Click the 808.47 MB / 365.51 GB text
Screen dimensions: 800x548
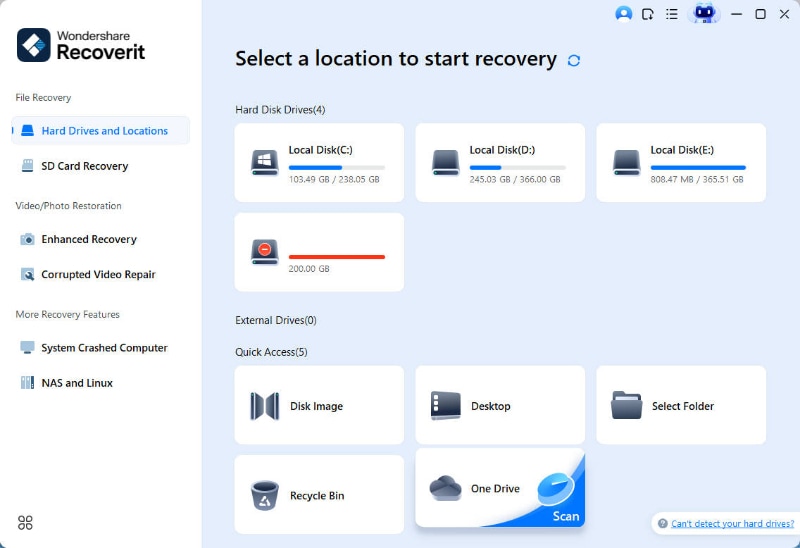[x=697, y=180]
